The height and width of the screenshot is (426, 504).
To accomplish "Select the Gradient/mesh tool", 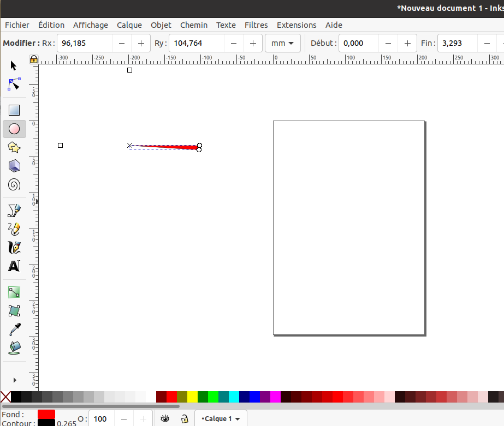I will click(14, 311).
